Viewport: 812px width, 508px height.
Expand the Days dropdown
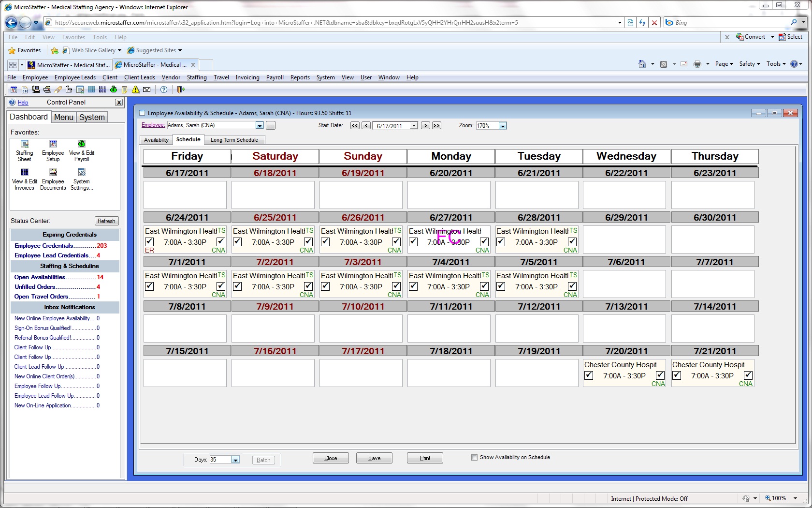[x=235, y=460]
